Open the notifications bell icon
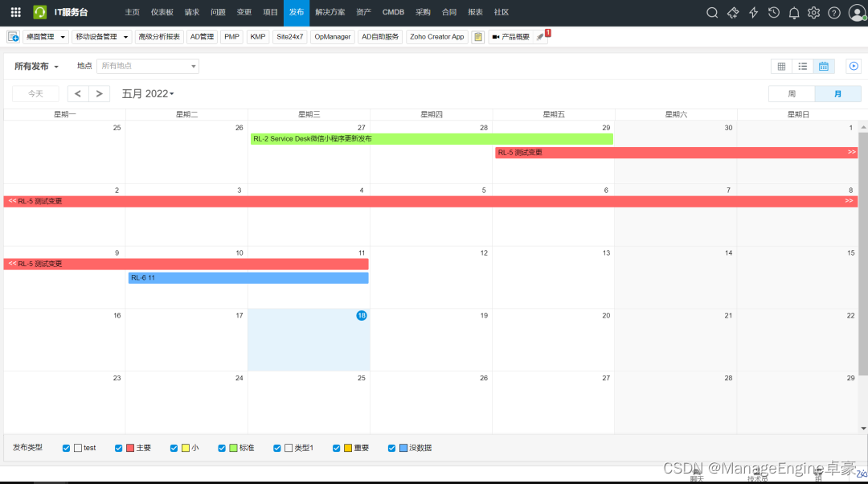The width and height of the screenshot is (868, 484). tap(794, 12)
